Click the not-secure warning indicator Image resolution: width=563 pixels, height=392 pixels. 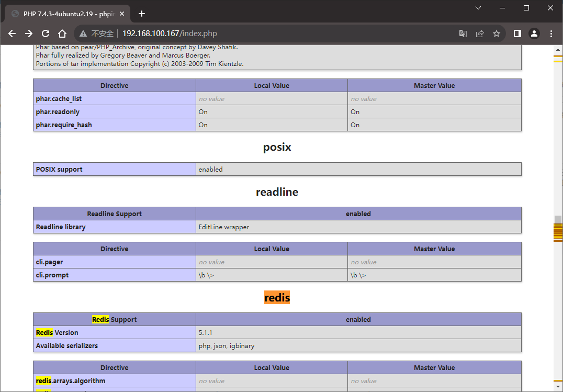(x=97, y=33)
